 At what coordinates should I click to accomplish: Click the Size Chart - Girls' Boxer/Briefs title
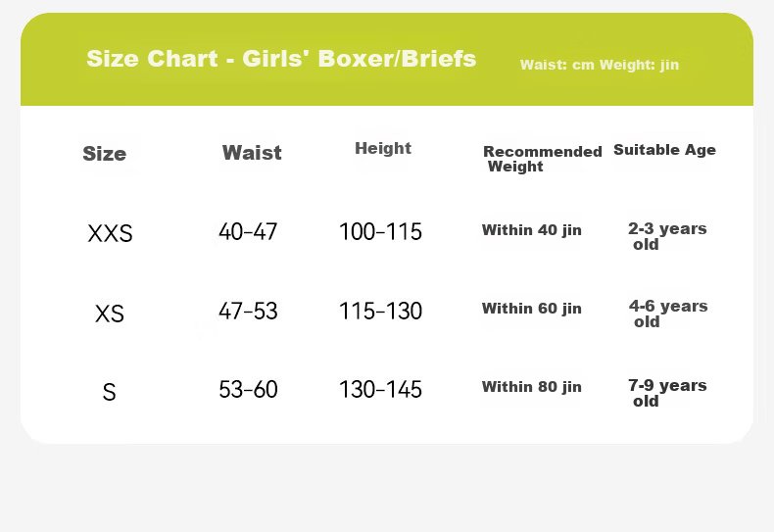click(281, 58)
